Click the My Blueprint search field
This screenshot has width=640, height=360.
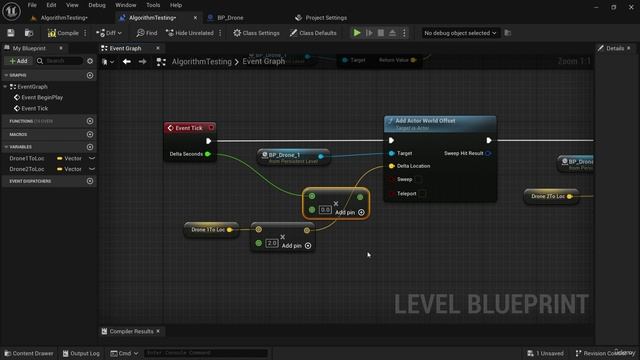point(59,61)
